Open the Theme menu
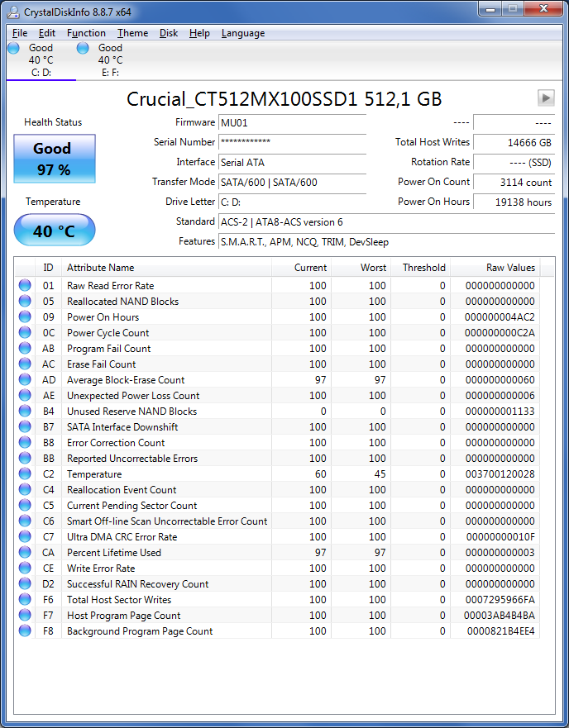This screenshot has height=728, width=569. point(132,33)
